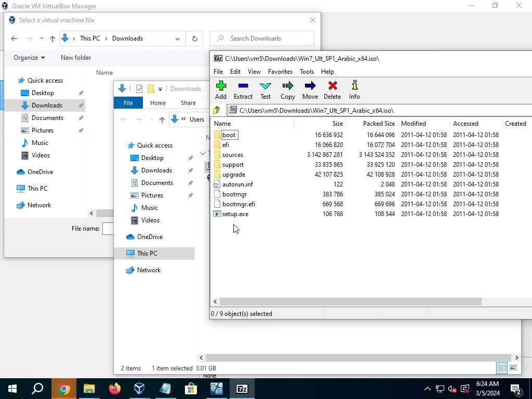Click the red Delete icon in 7-Zip
Screen dimensions: 532x399
(332, 90)
